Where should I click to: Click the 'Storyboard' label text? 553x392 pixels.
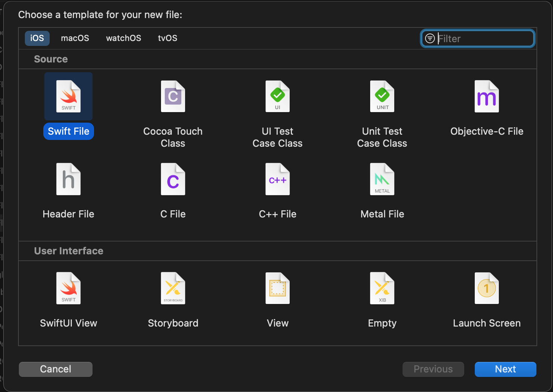tap(173, 323)
